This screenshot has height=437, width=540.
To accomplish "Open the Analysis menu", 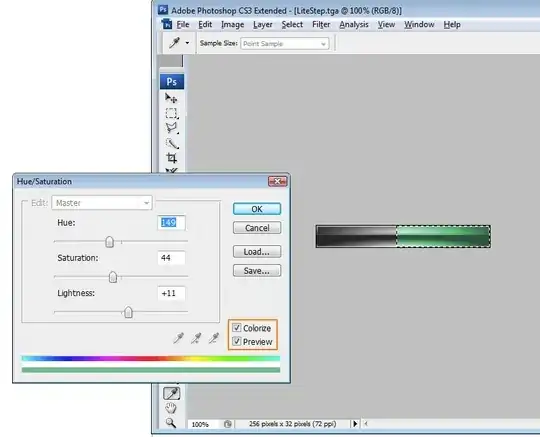I will (x=354, y=24).
